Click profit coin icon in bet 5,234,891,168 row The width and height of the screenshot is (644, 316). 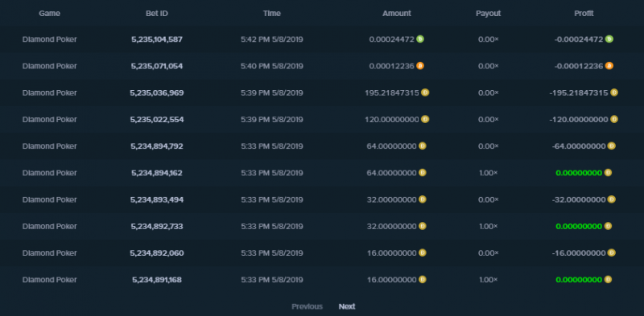[x=608, y=279]
